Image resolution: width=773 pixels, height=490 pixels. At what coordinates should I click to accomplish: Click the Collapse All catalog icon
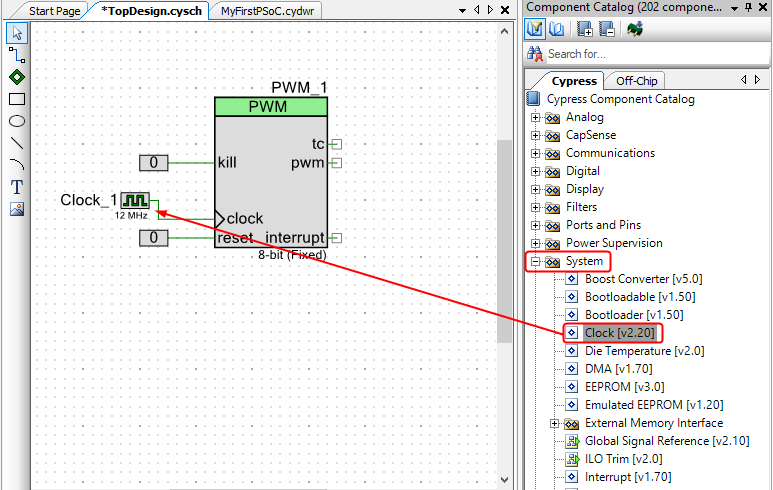pos(606,29)
